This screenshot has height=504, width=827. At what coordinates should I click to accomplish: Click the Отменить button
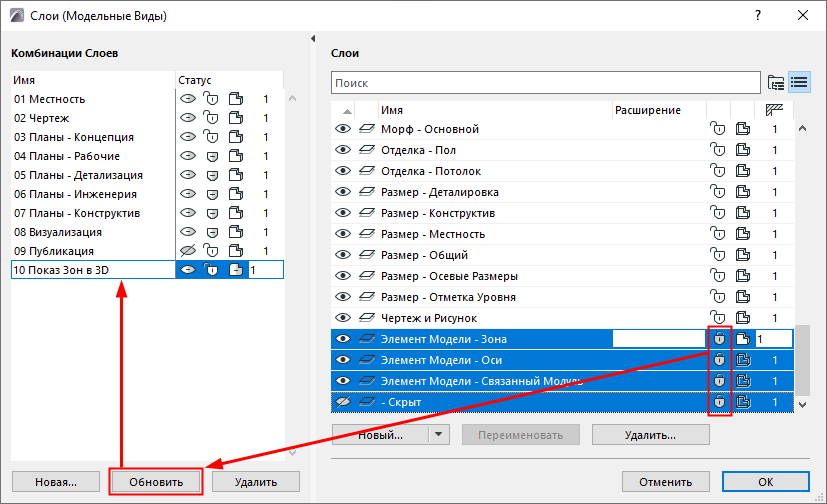(x=666, y=482)
